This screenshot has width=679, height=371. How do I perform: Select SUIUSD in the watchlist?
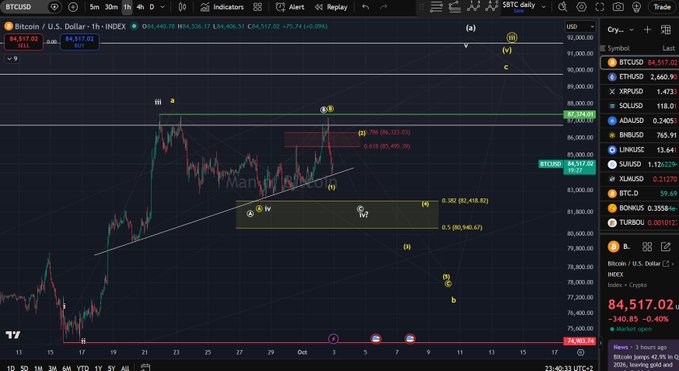(x=640, y=164)
